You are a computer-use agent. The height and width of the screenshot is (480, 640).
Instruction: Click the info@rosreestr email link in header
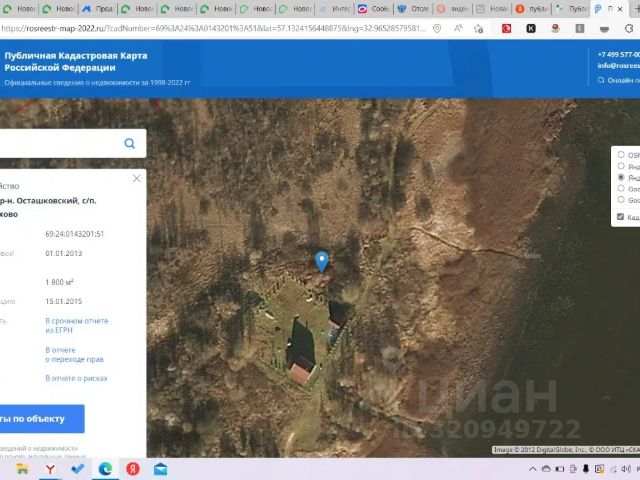click(x=618, y=65)
